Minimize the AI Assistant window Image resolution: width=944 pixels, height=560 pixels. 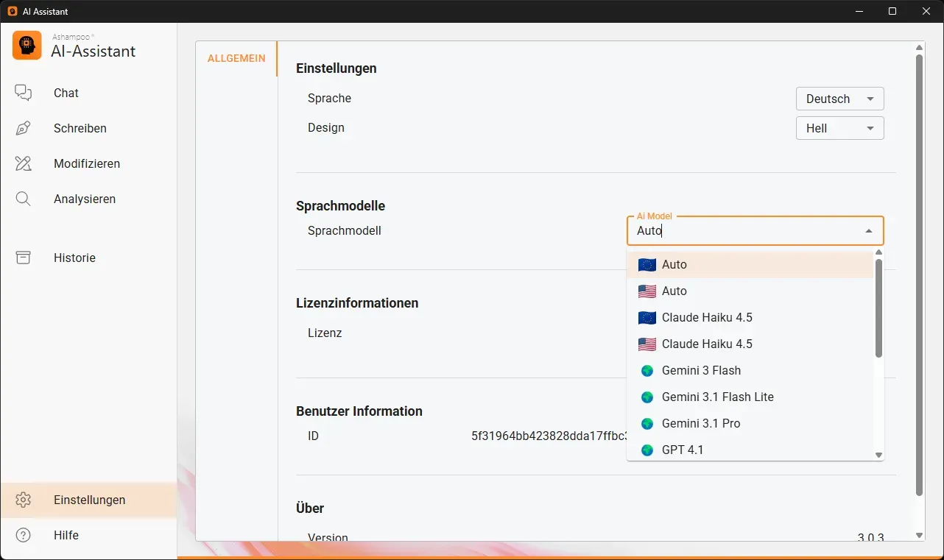coord(859,11)
